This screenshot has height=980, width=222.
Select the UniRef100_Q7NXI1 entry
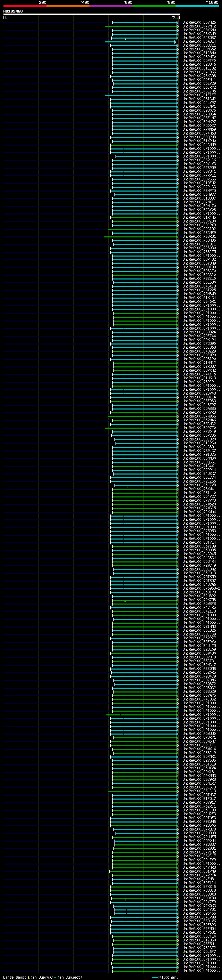pyautogui.click(x=199, y=202)
